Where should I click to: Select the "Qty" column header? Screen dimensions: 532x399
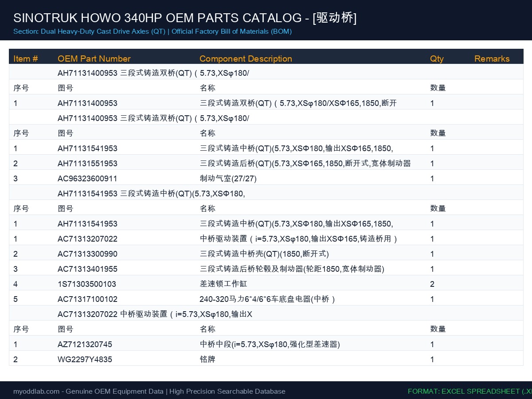pos(437,59)
